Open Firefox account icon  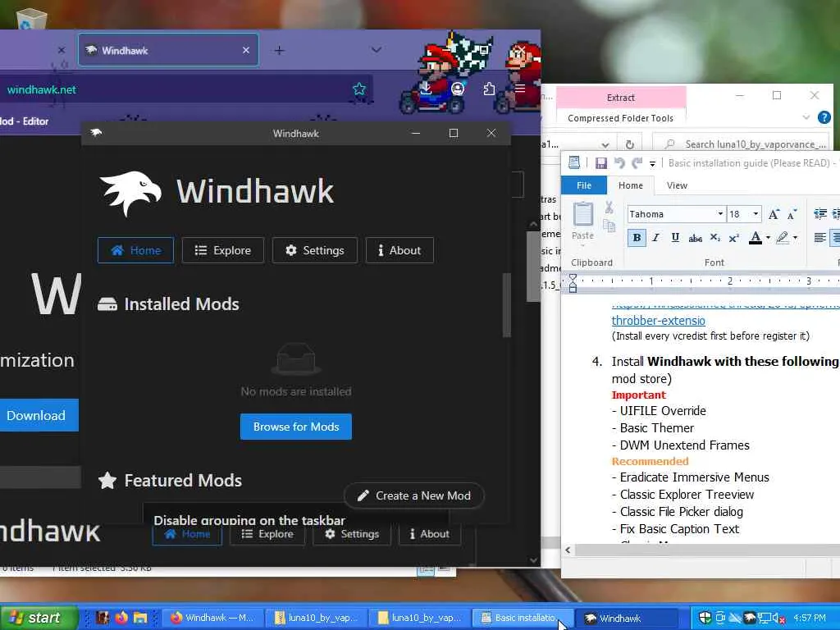458,89
